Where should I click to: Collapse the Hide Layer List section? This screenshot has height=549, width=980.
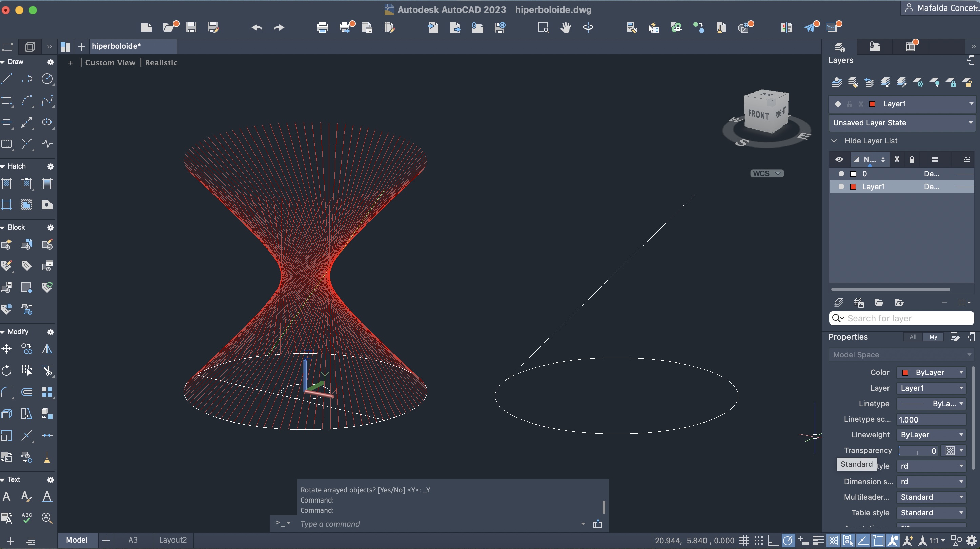point(834,141)
